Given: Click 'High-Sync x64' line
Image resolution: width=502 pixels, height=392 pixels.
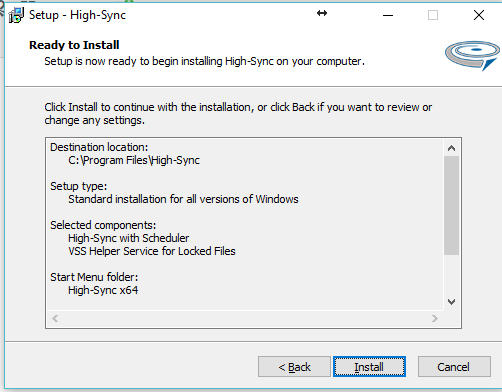Looking at the screenshot, I should click(103, 290).
